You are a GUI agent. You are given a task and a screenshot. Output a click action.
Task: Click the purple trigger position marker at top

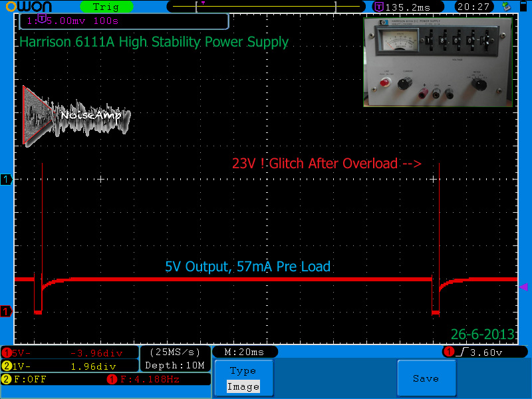pos(203,3)
